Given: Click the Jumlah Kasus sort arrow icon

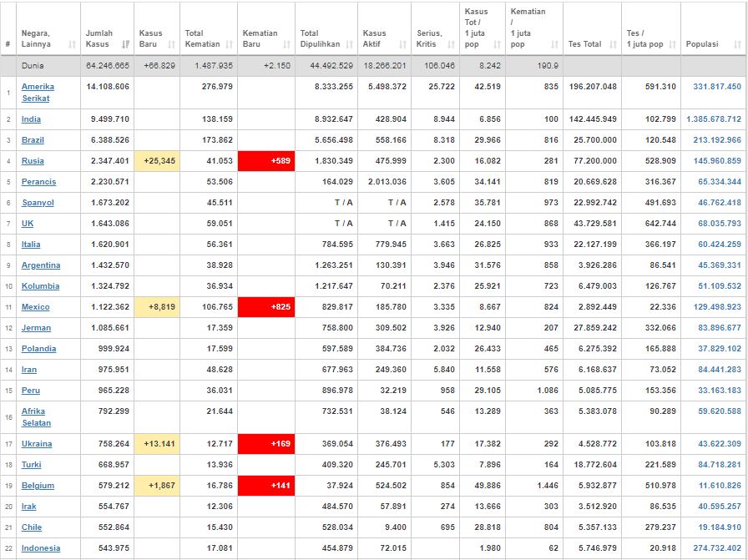Looking at the screenshot, I should pyautogui.click(x=125, y=44).
